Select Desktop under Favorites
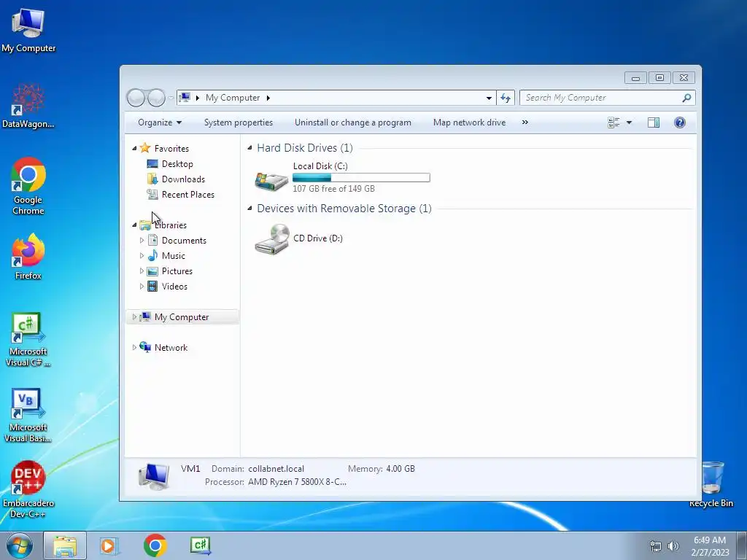The width and height of the screenshot is (747, 560). [177, 164]
